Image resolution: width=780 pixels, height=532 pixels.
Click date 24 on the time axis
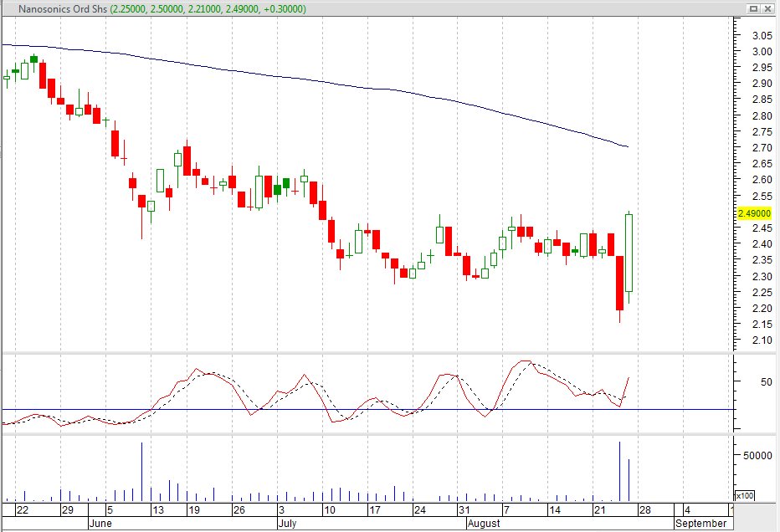click(x=420, y=510)
